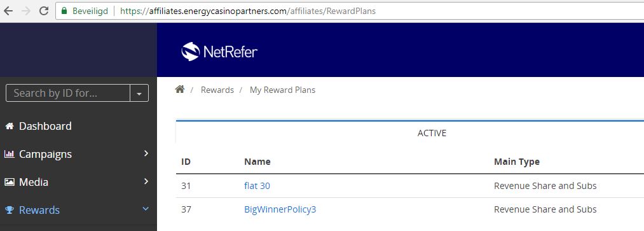This screenshot has width=644, height=231.
Task: Click the green secure padlock icon
Action: click(64, 11)
